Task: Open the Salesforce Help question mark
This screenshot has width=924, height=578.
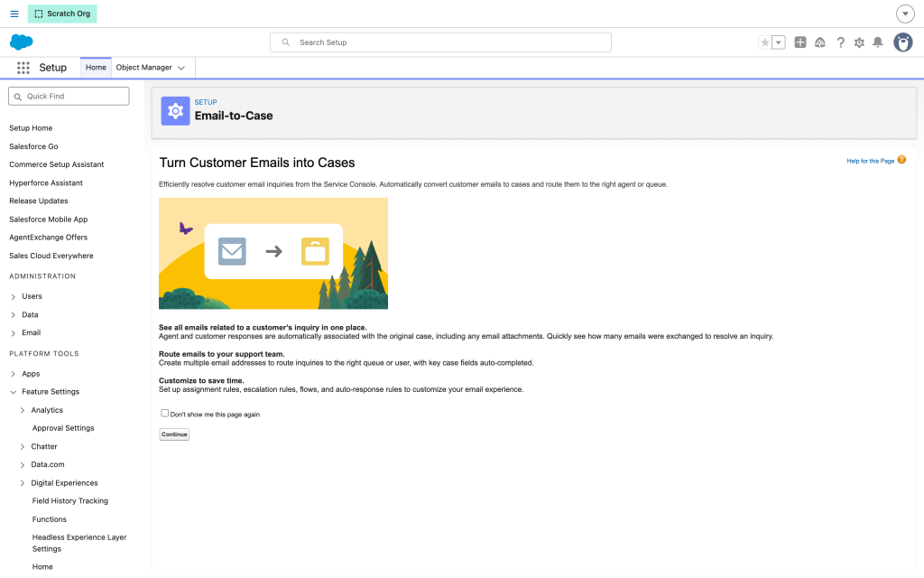Action: [x=840, y=42]
